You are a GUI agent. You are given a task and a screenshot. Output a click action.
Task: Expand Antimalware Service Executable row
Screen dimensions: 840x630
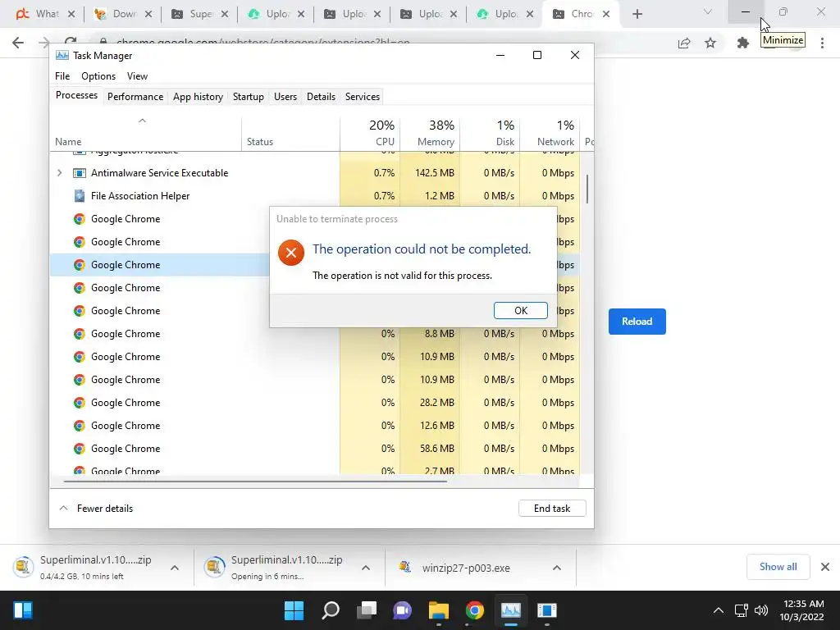coord(59,173)
